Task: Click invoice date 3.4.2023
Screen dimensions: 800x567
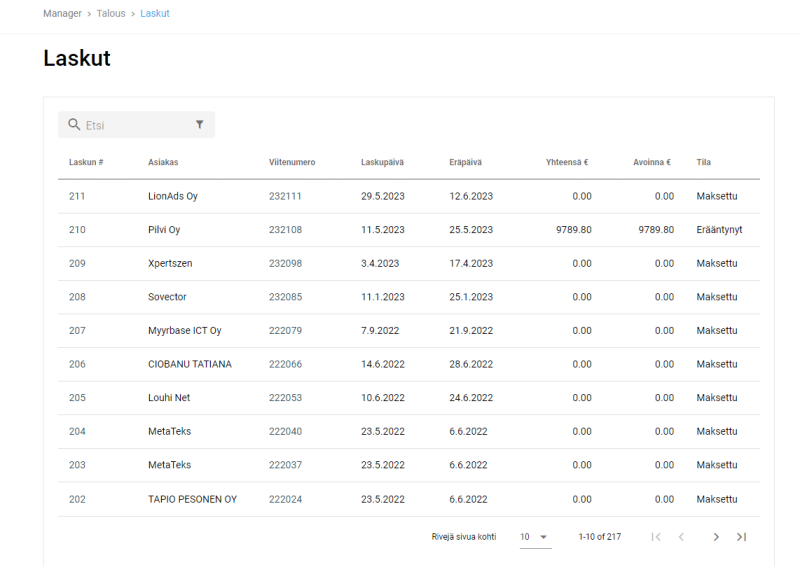Action: click(x=380, y=263)
